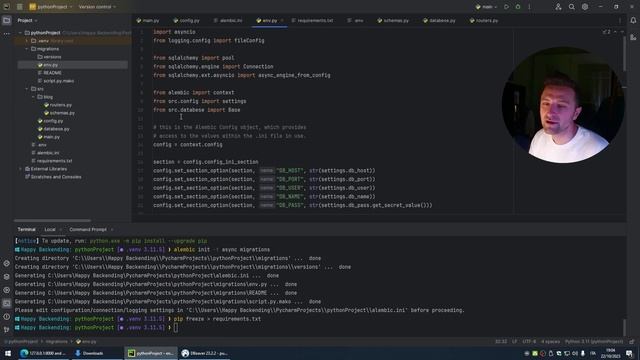This screenshot has width=640, height=360.
Task: Click env.py in the breadcrumb bar
Action: 86,342
